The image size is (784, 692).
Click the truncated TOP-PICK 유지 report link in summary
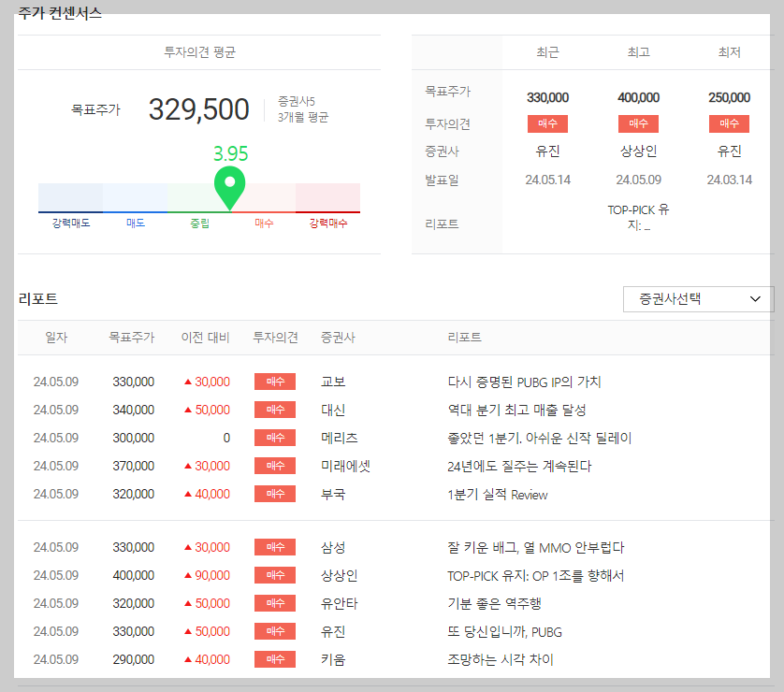pos(638,217)
